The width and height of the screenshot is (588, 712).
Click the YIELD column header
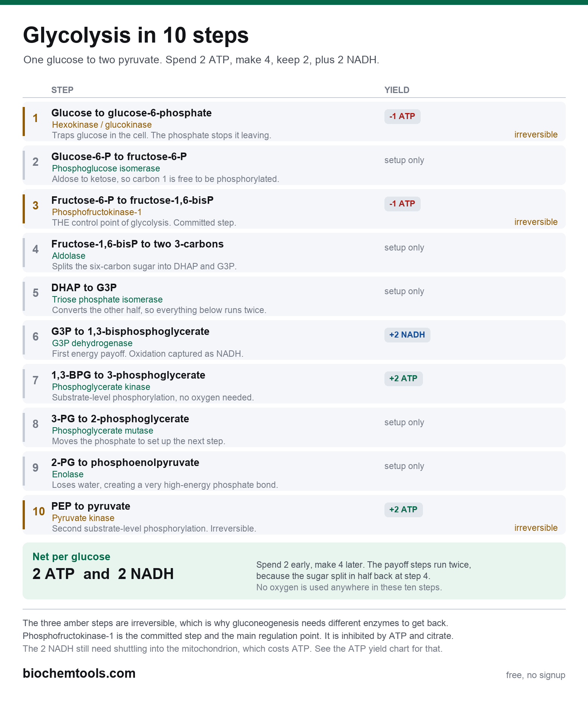(x=397, y=90)
